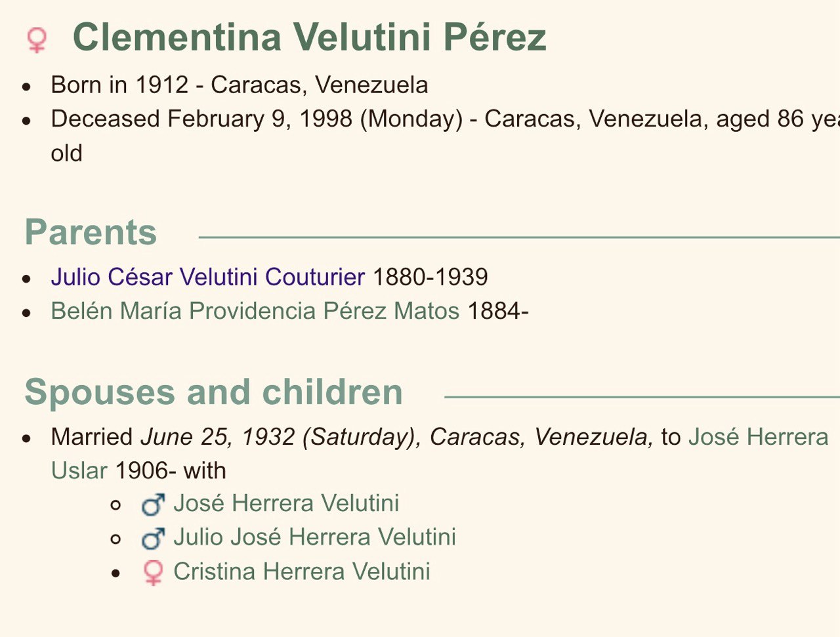Open Julio César Velutini Couturier's profile
Image resolution: width=840 pixels, height=637 pixels.
[x=207, y=277]
